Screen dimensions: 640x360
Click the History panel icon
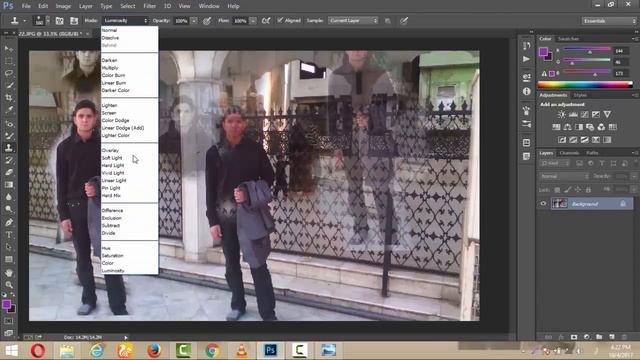tap(527, 45)
